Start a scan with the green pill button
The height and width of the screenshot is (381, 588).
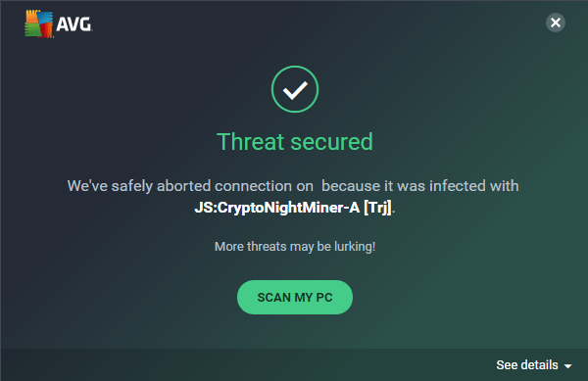tap(295, 297)
